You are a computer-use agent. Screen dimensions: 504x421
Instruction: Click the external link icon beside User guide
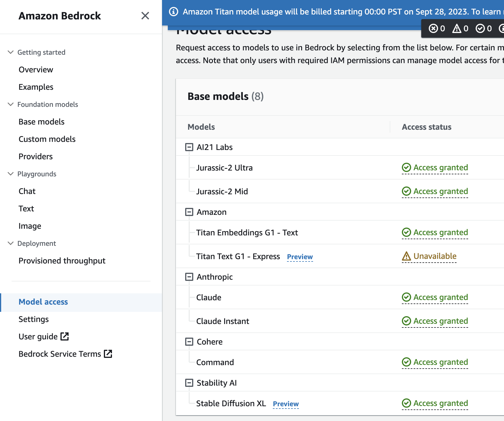[65, 336]
